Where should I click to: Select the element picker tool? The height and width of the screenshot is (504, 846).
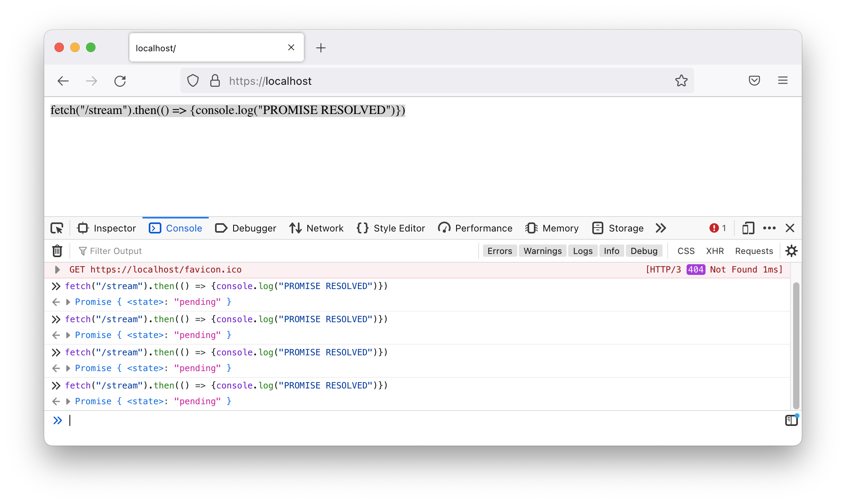tap(57, 228)
